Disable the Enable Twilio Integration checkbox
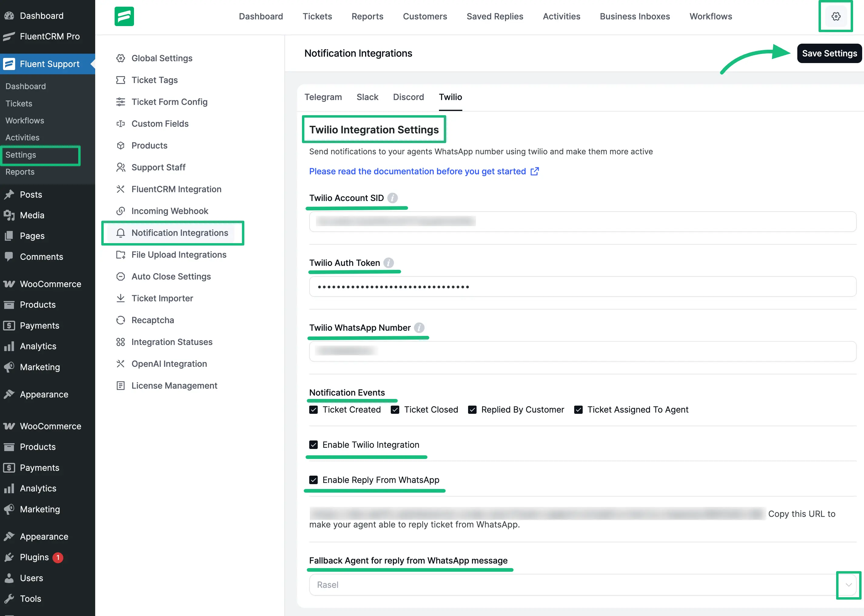The image size is (864, 616). tap(314, 444)
